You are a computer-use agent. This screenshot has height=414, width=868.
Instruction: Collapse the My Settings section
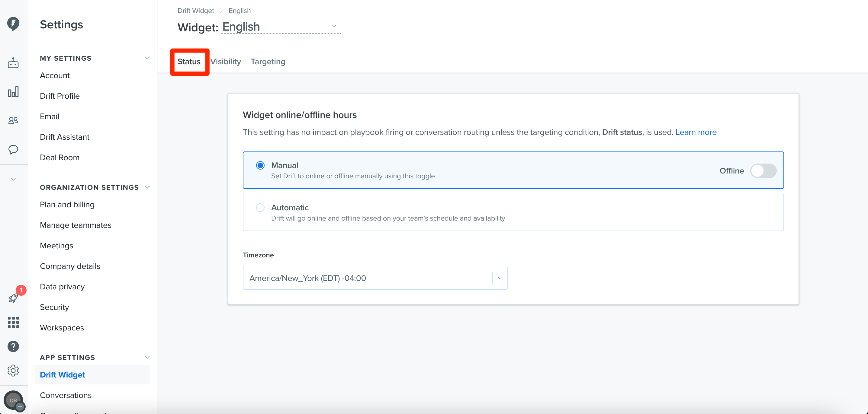147,58
